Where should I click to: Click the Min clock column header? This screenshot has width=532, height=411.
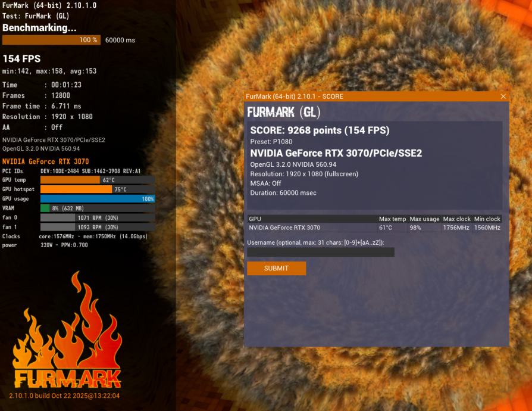pos(487,219)
